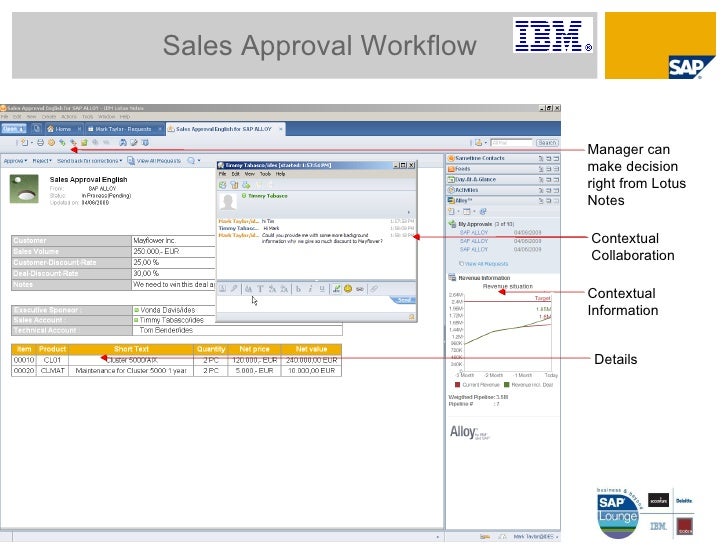Click Timmy Tabasco avatar in chat window
The image size is (728, 546).
tap(228, 202)
